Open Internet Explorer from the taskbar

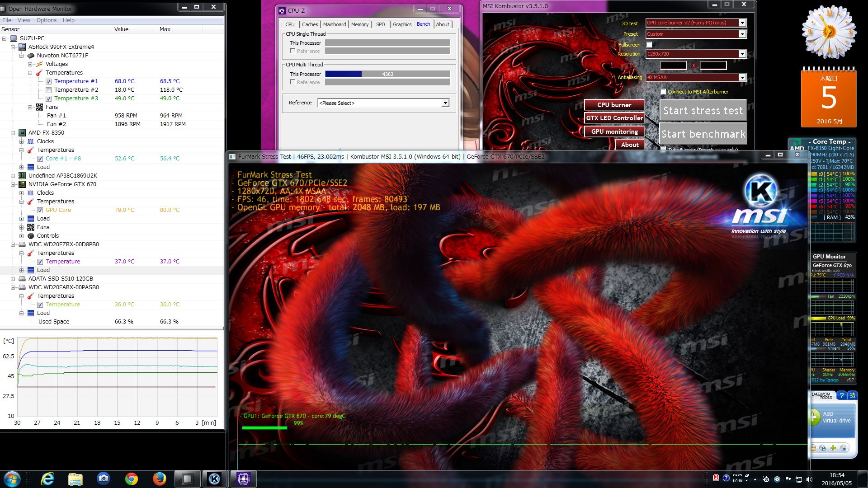pos(47,479)
